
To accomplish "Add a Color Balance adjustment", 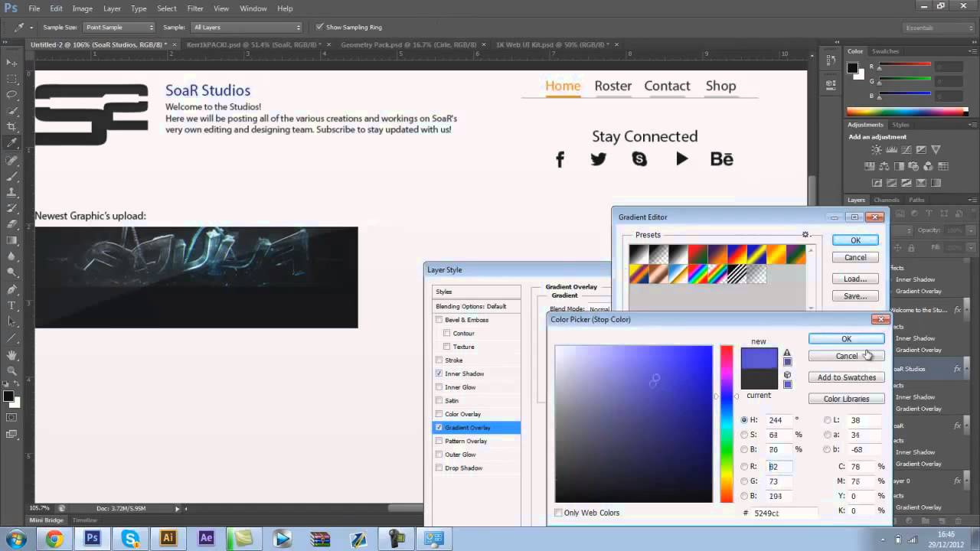I will click(x=884, y=166).
